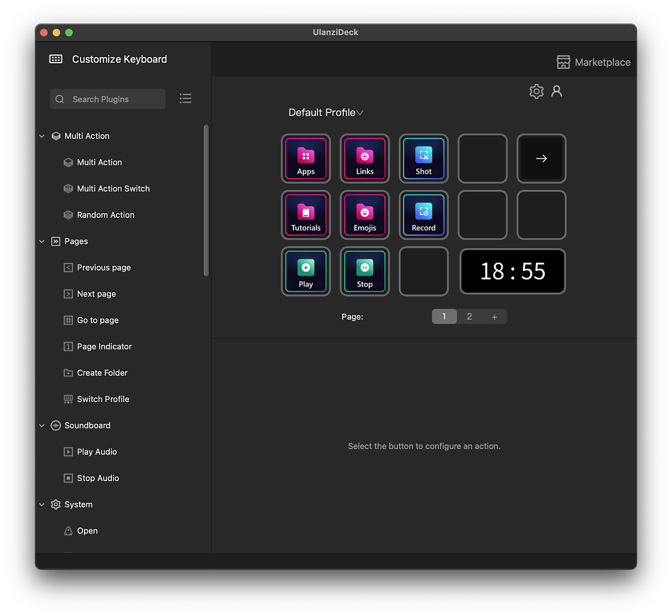Add a new page with plus
Screen dimensions: 672x616
(494, 316)
